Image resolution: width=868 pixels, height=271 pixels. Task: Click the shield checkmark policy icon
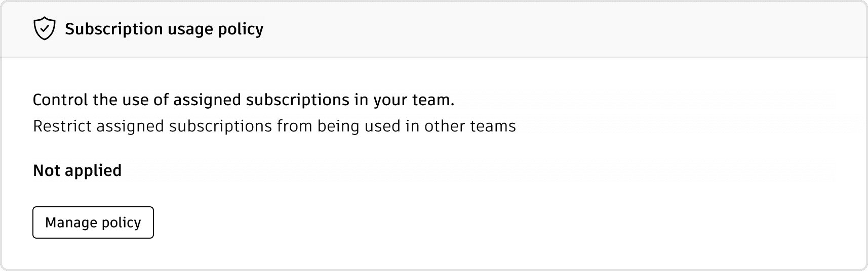pos(44,29)
